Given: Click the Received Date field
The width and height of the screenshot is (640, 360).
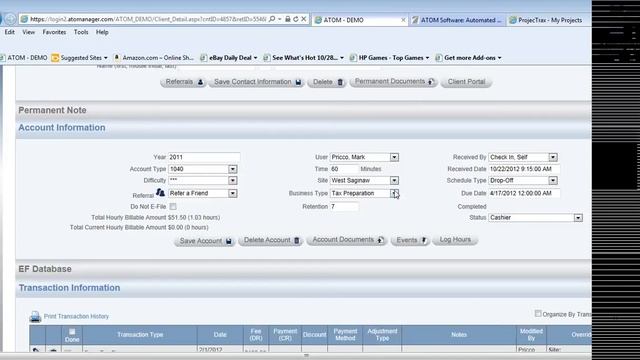Looking at the screenshot, I should [x=524, y=169].
